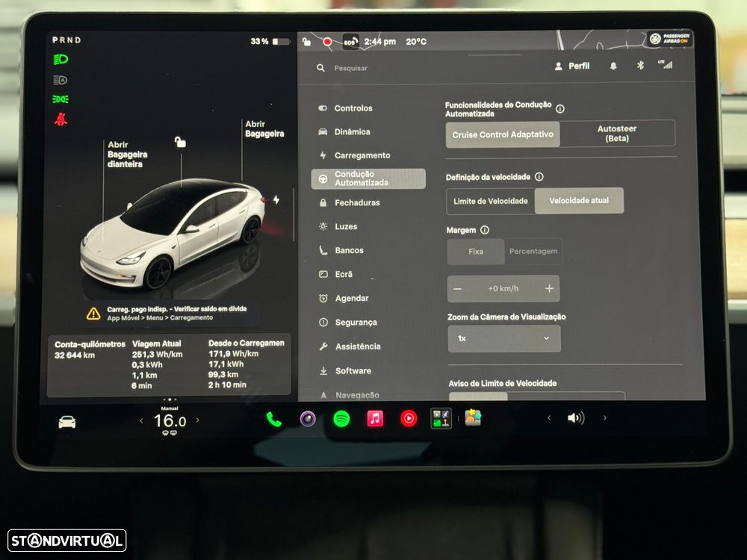The width and height of the screenshot is (747, 560).
Task: Select Fixa margin option
Action: [475, 252]
